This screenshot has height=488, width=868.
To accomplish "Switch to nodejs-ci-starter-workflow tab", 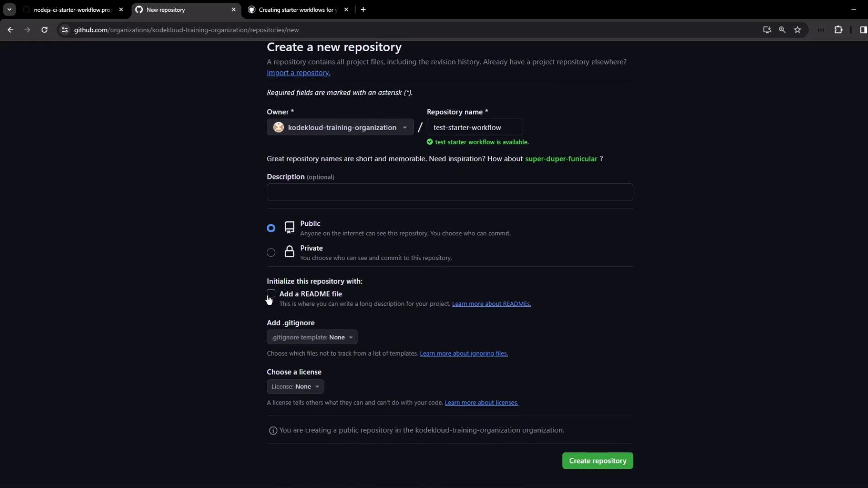I will [x=72, y=9].
